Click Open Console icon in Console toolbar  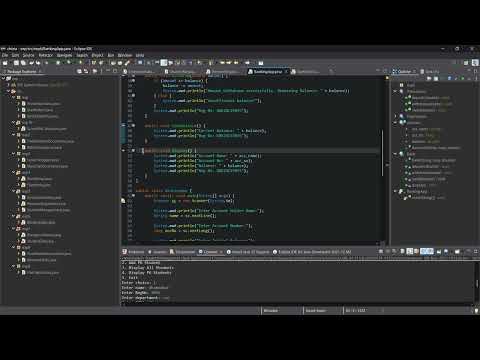click(x=457, y=251)
